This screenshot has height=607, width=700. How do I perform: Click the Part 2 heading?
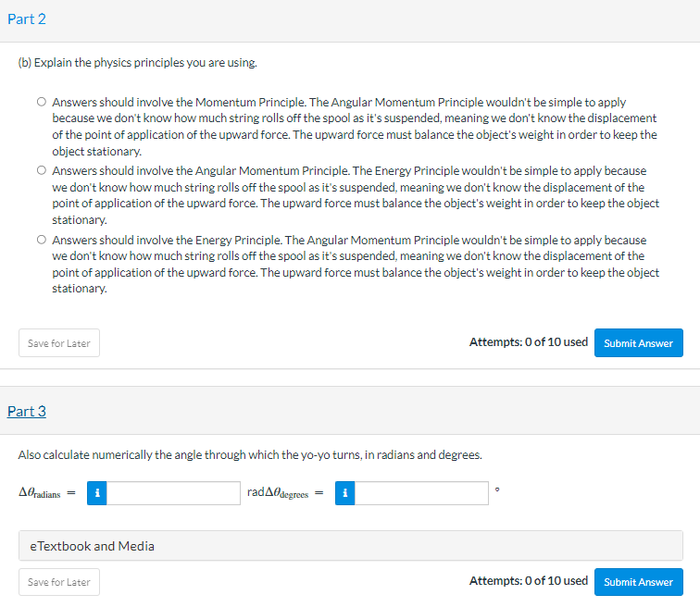coord(27,19)
